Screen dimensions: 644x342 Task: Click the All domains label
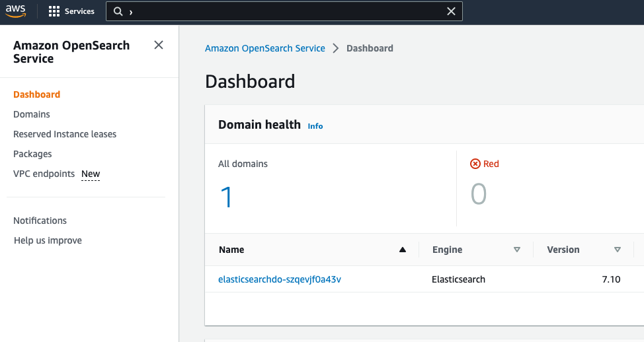(x=243, y=164)
